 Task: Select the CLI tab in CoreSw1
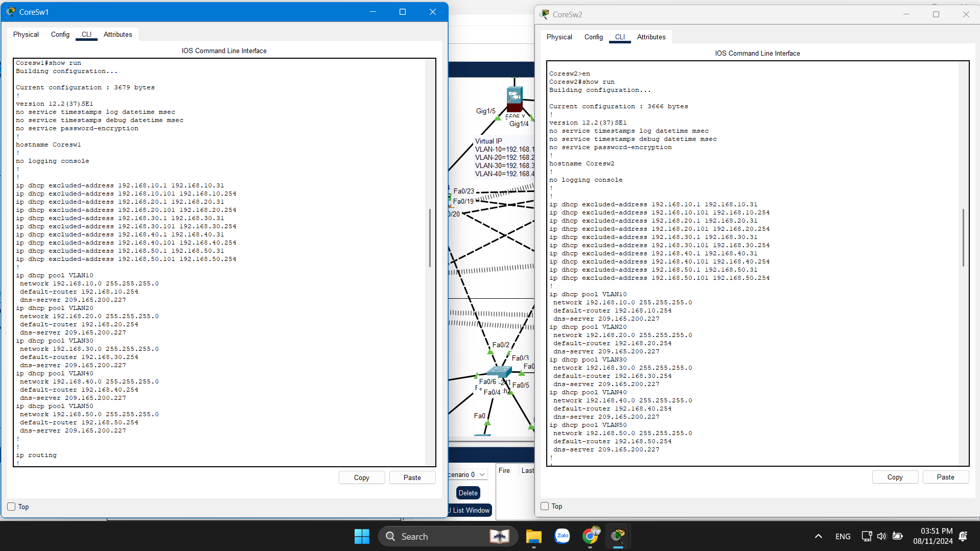86,34
